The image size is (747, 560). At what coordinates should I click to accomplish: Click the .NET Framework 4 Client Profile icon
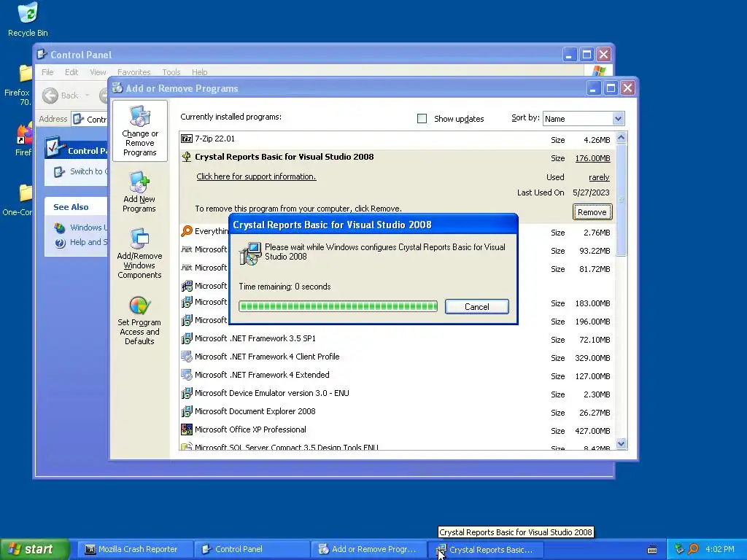point(187,357)
